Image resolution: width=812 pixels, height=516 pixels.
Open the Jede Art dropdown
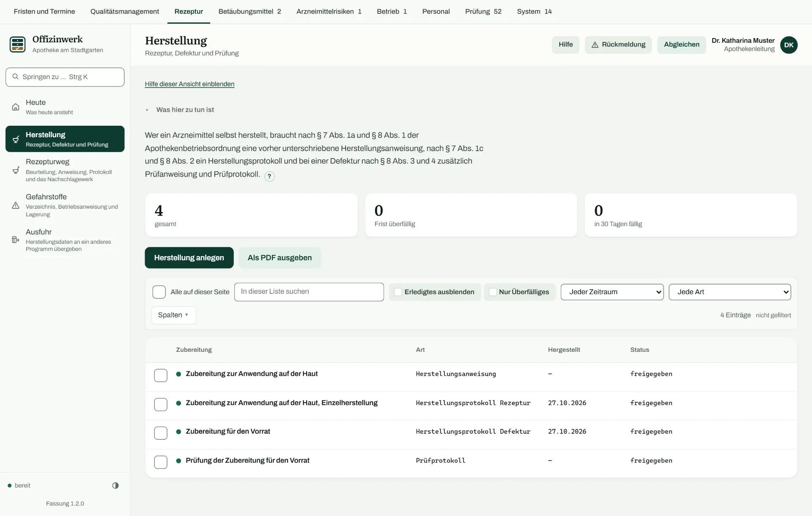tap(730, 292)
